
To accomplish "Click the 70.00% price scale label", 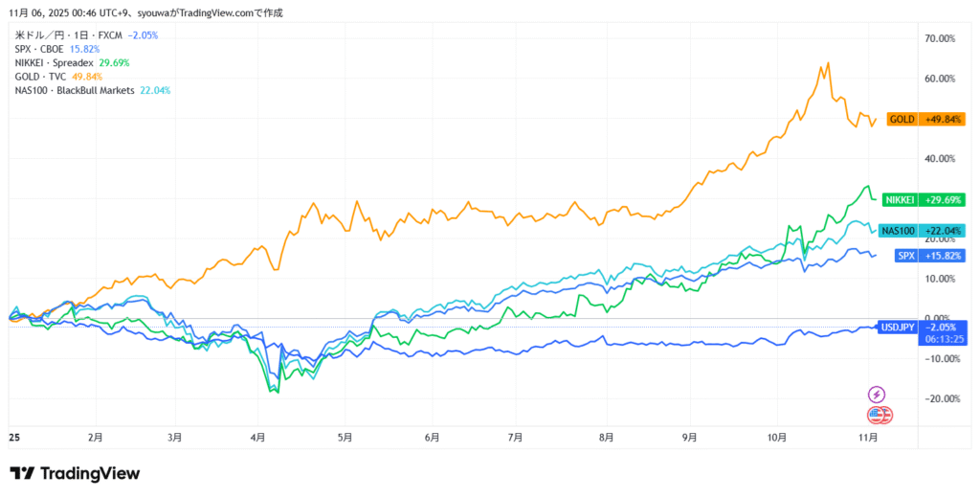I will pos(940,39).
